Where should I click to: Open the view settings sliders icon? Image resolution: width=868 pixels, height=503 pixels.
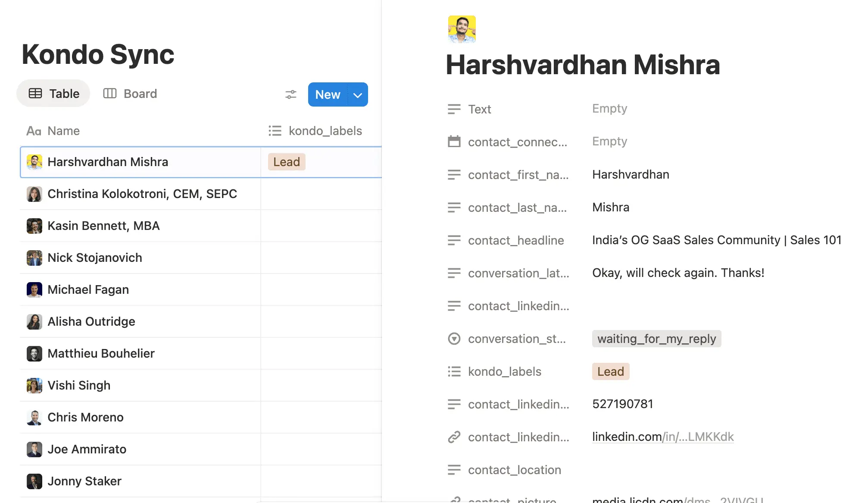click(x=291, y=94)
